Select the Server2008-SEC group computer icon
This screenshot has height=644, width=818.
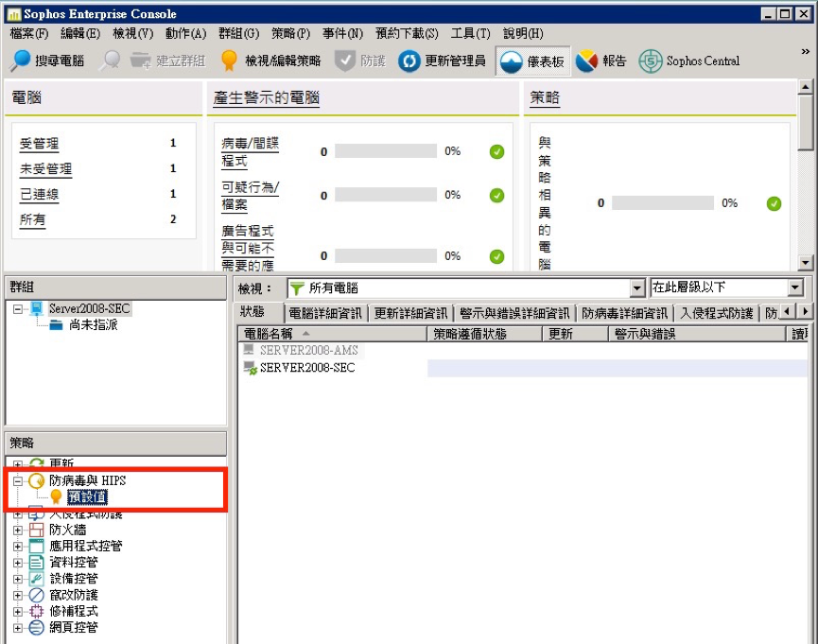(x=37, y=308)
